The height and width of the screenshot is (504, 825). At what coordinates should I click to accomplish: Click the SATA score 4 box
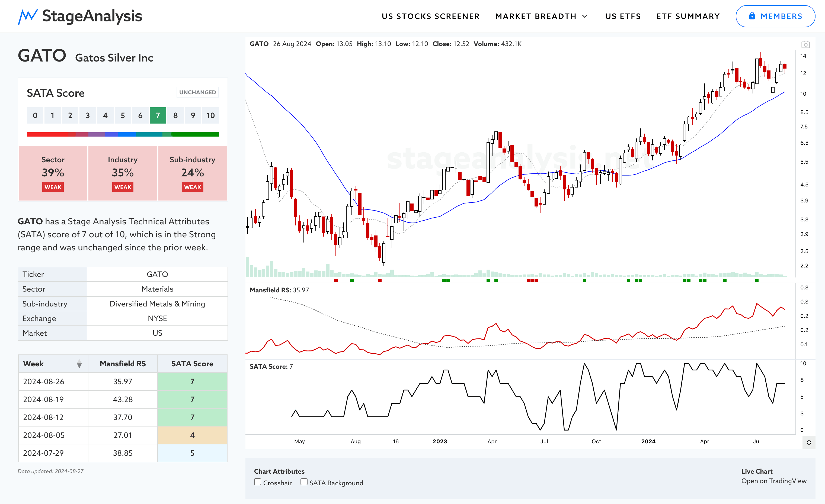[105, 115]
